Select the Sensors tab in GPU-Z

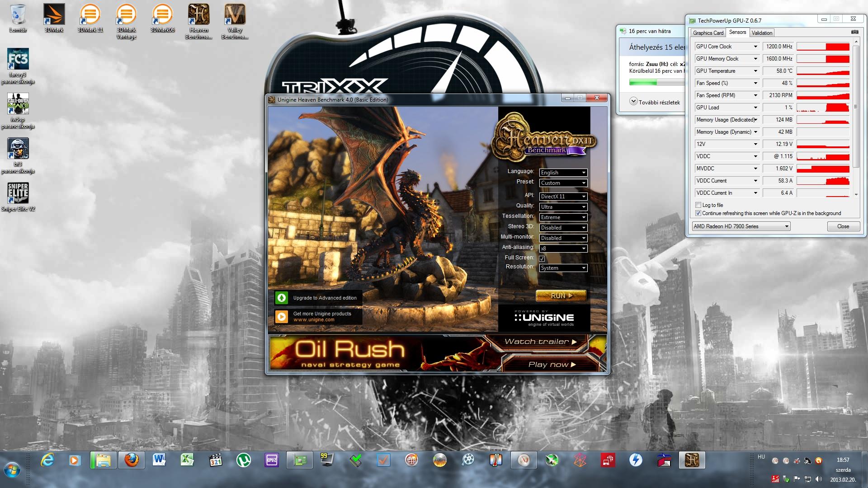pyautogui.click(x=737, y=32)
